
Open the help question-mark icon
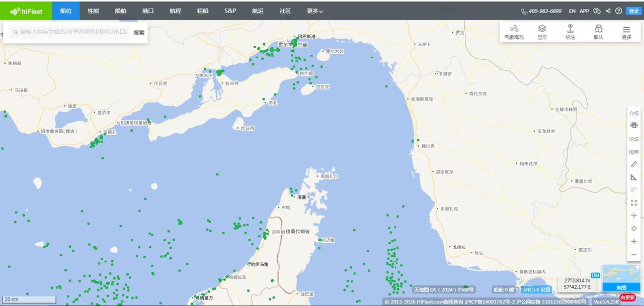619,11
